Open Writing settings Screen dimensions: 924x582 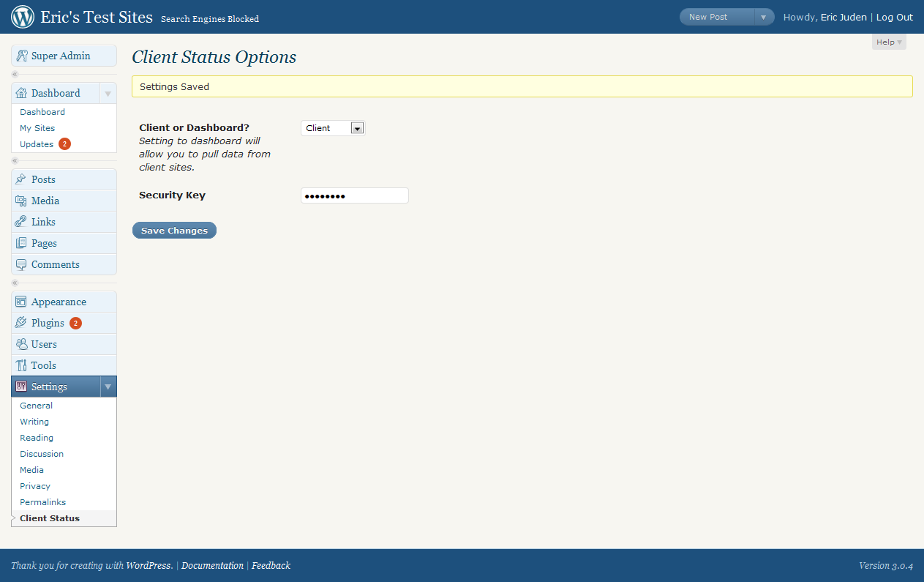tap(34, 422)
